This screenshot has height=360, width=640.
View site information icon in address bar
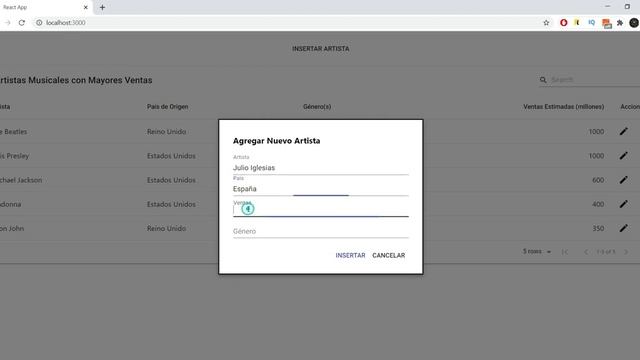click(x=39, y=23)
